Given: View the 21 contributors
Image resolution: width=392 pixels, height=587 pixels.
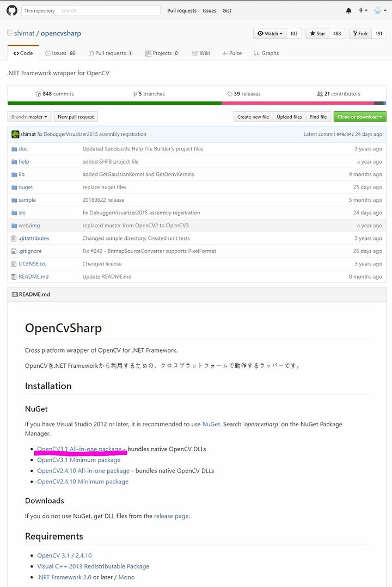Looking at the screenshot, I should 339,94.
